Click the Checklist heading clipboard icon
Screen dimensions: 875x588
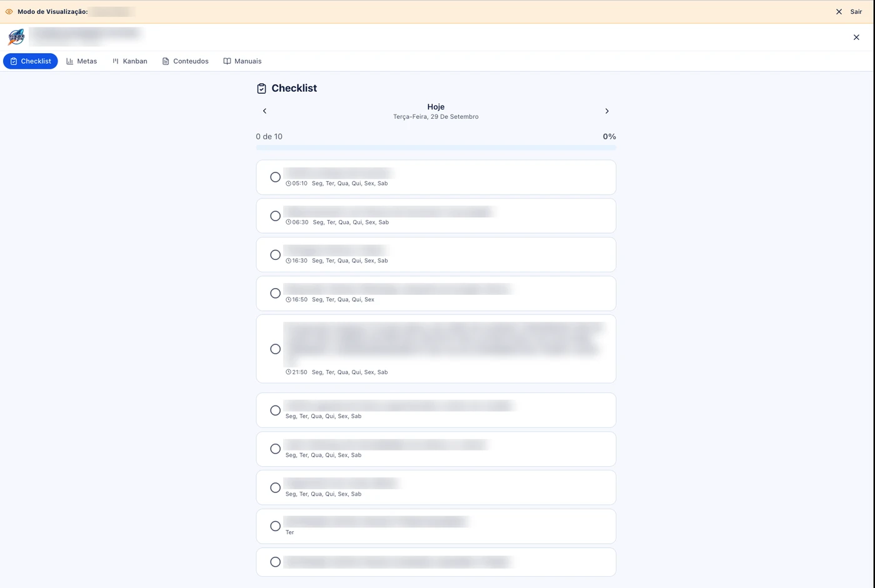261,89
